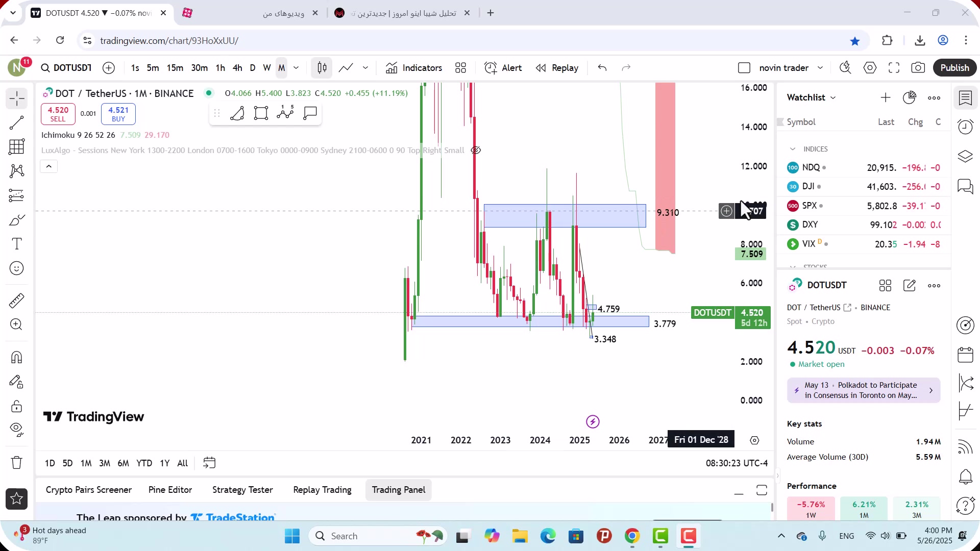Select the brush drawing tool
980x551 pixels.
coord(16,220)
